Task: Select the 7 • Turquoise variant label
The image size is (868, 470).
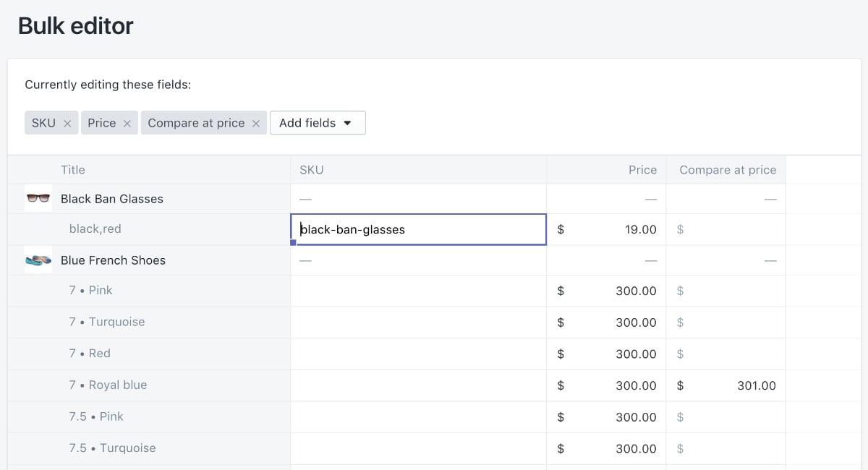Action: 107,322
